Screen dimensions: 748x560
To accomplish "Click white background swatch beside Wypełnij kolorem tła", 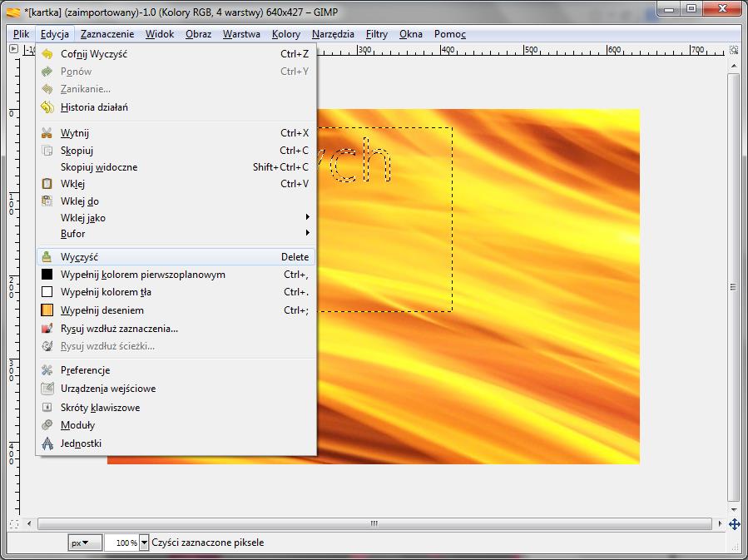I will tap(47, 292).
